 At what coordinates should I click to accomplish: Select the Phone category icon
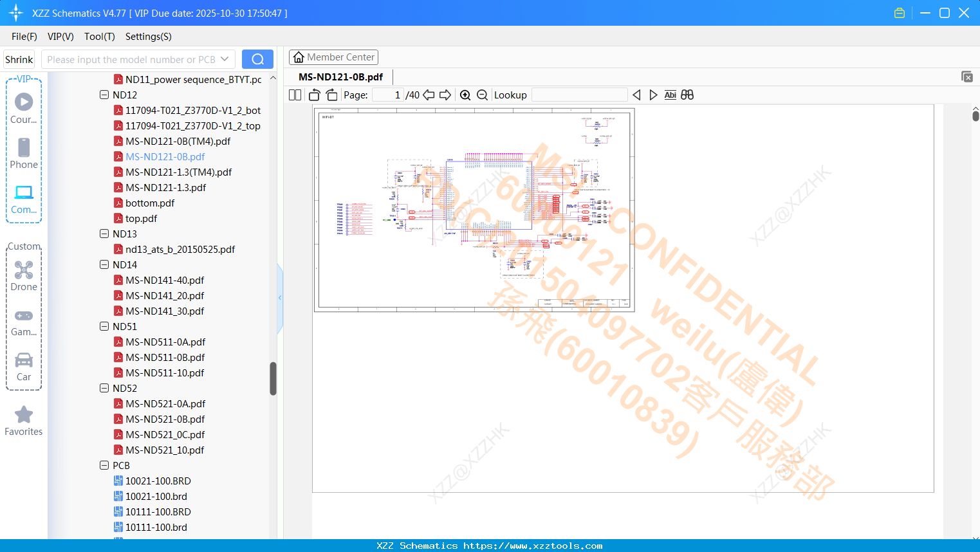coord(24,153)
